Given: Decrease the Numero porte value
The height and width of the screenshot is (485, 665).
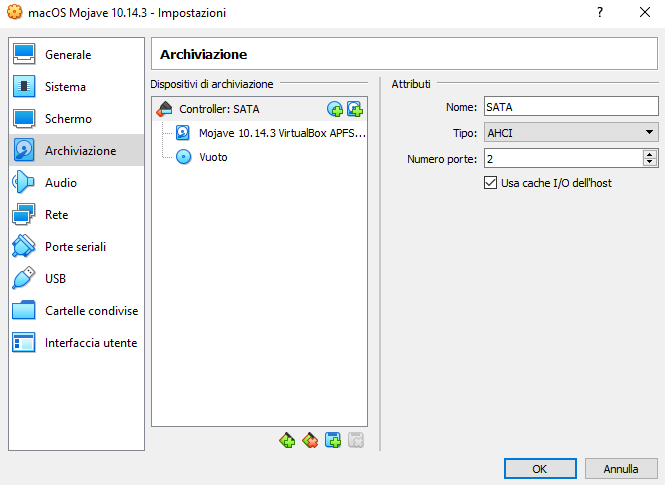Looking at the screenshot, I should pos(650,163).
